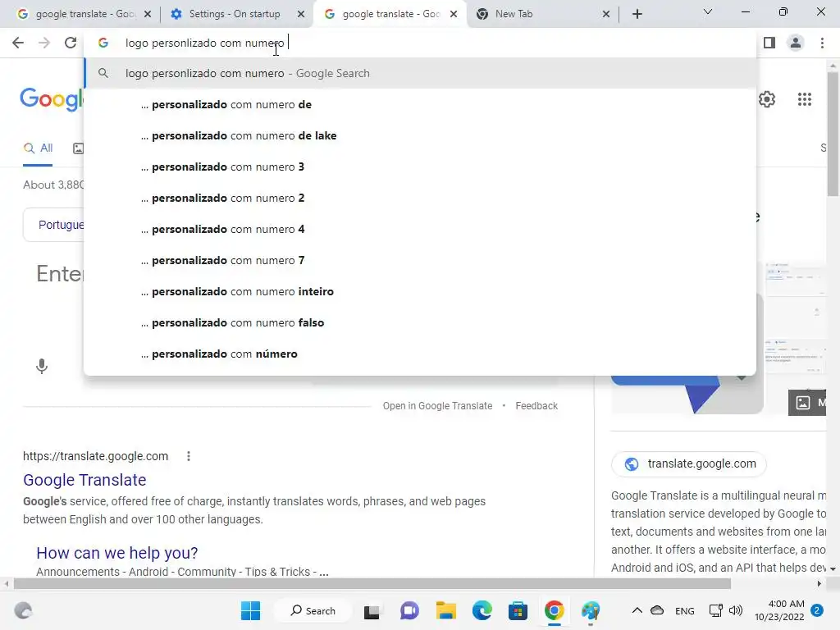Open Chrome's three-dot menu
Image resolution: width=840 pixels, height=630 pixels.
point(822,43)
